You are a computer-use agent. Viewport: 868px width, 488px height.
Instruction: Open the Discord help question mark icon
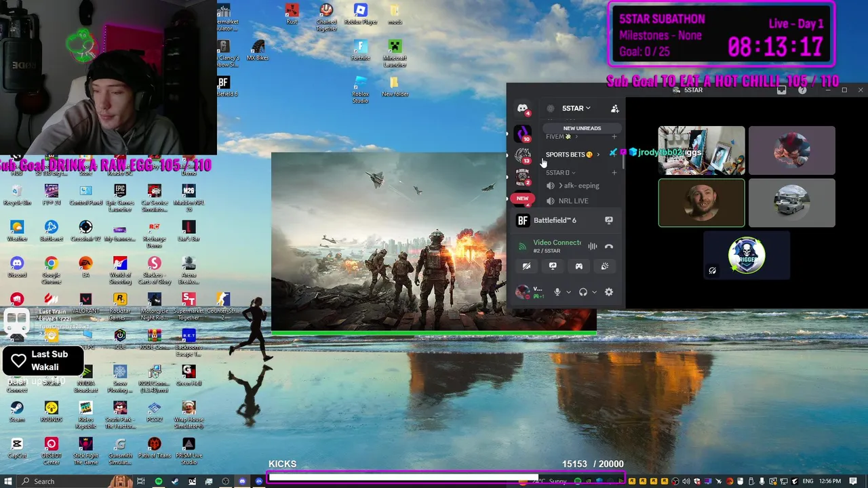click(802, 89)
